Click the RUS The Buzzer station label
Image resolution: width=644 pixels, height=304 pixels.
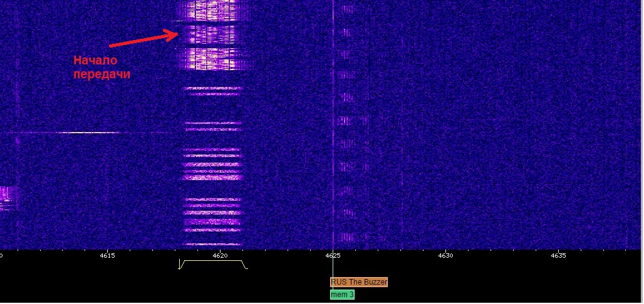(x=359, y=282)
